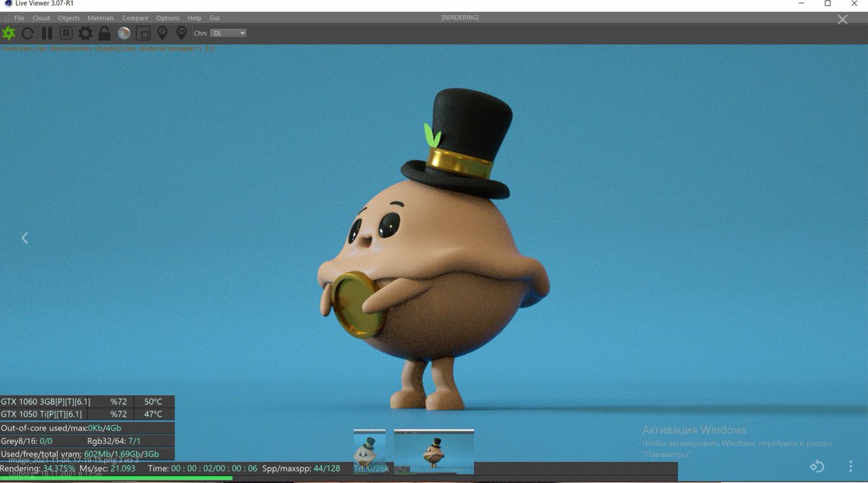Open the Objects menu
Viewport: 868px width, 483px height.
(69, 18)
